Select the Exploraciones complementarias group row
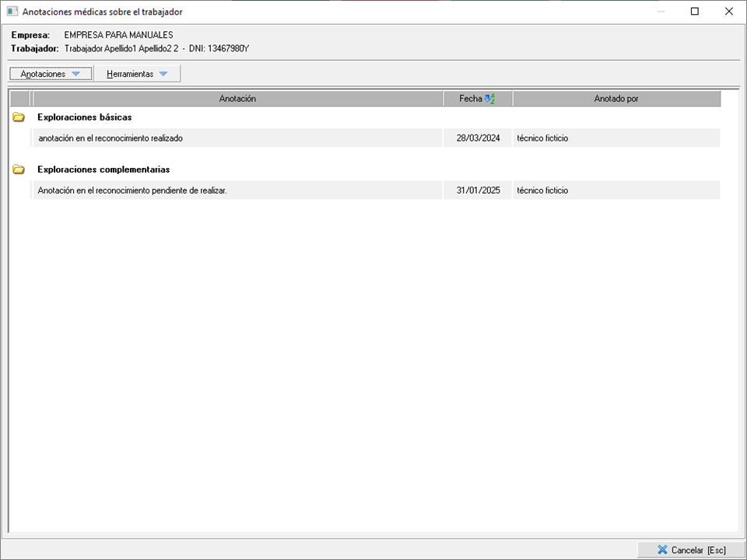747x560 pixels. (366, 170)
